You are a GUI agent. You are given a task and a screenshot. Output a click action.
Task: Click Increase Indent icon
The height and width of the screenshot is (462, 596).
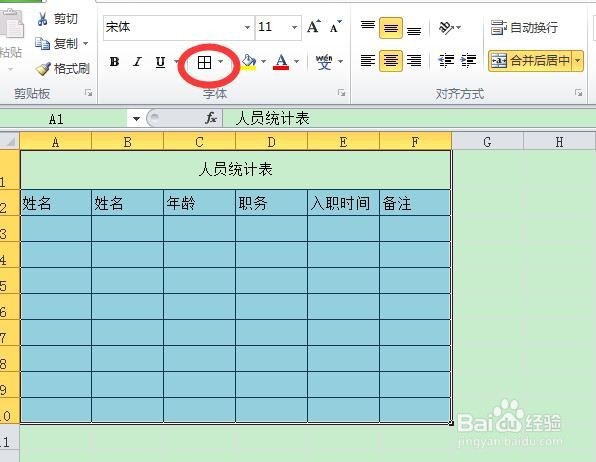tap(468, 60)
